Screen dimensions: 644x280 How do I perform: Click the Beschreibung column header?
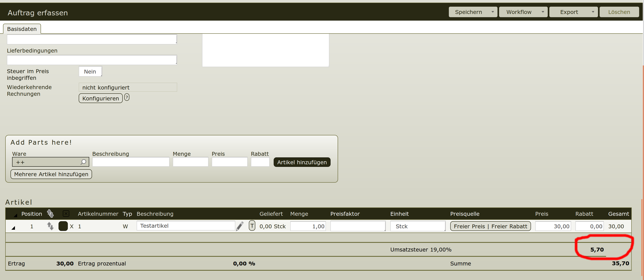[x=155, y=214]
